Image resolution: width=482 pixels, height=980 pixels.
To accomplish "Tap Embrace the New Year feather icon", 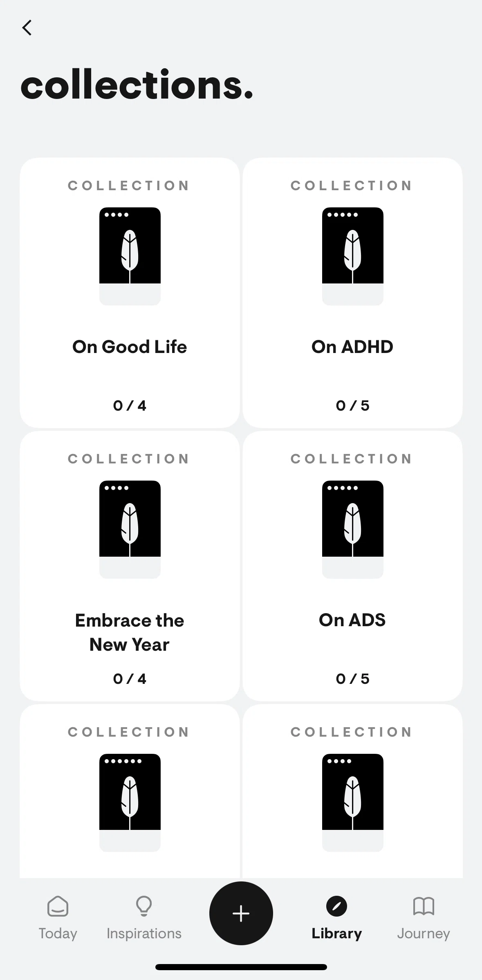I will tap(130, 529).
